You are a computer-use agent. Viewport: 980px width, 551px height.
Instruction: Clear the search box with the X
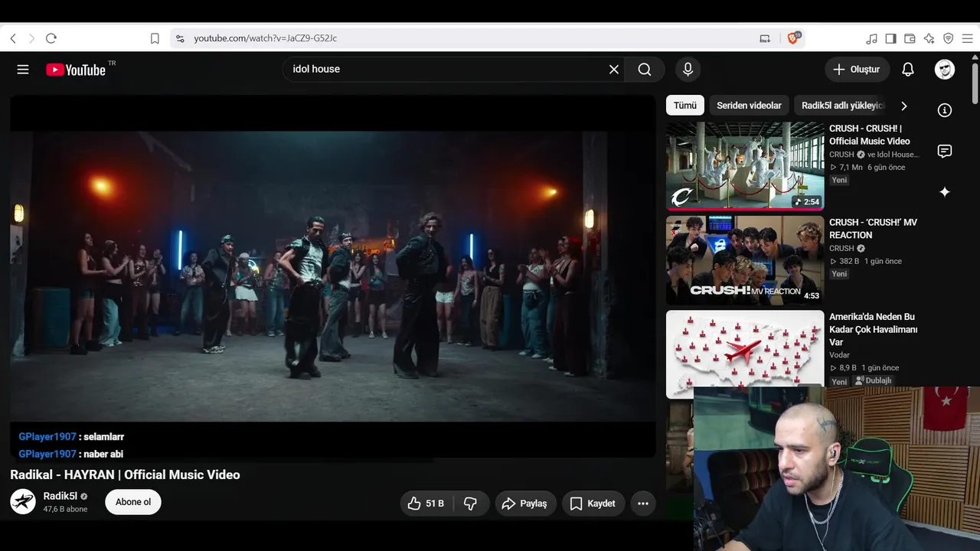pos(614,70)
